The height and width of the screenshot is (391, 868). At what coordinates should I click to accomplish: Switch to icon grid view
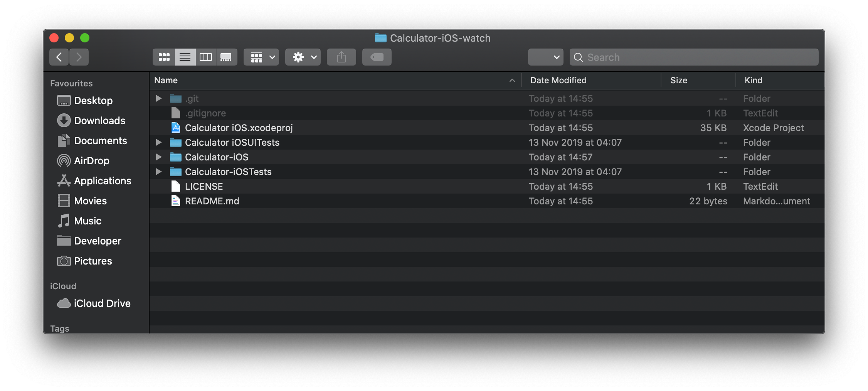(163, 57)
